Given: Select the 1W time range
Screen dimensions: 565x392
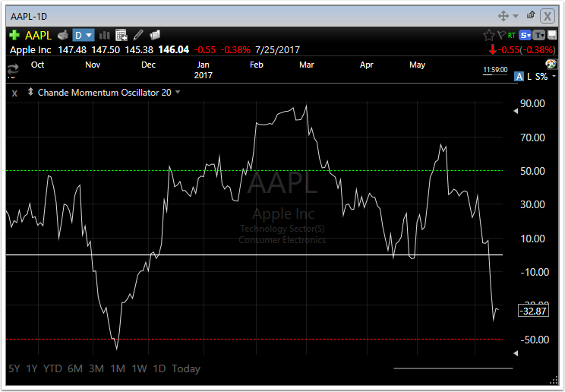Looking at the screenshot, I should pyautogui.click(x=139, y=368).
